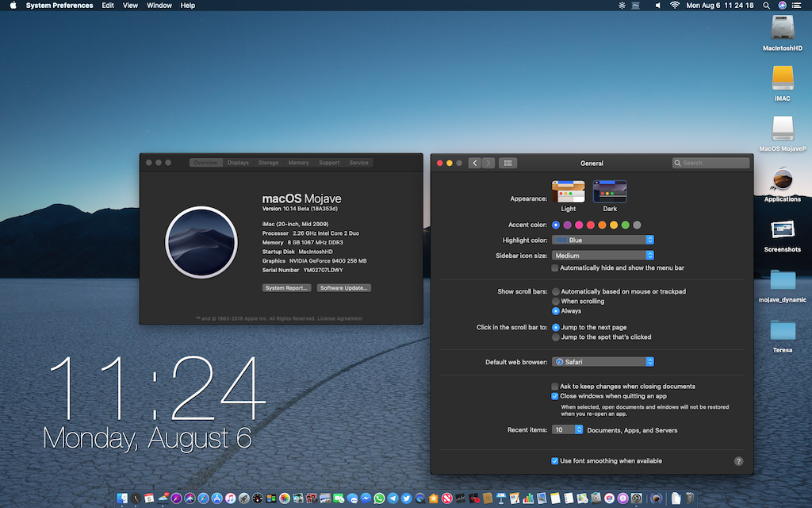
Task: Select 'When scrolling' scroll bar option
Action: click(556, 301)
